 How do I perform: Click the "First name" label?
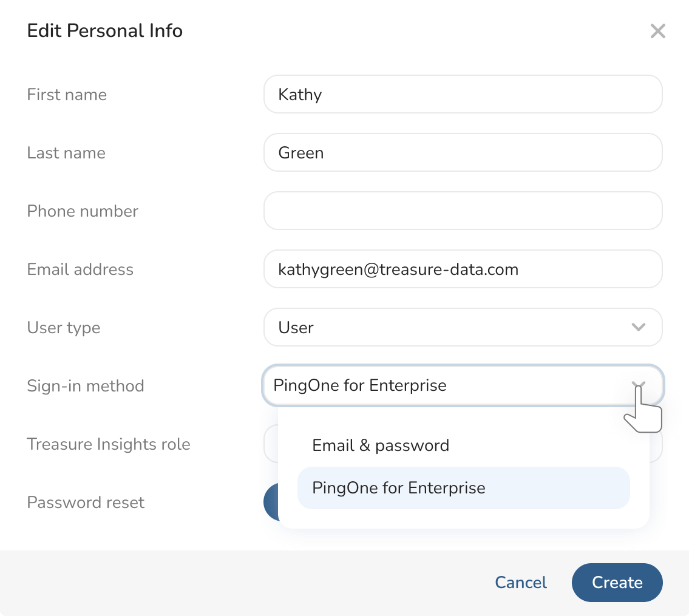click(67, 95)
